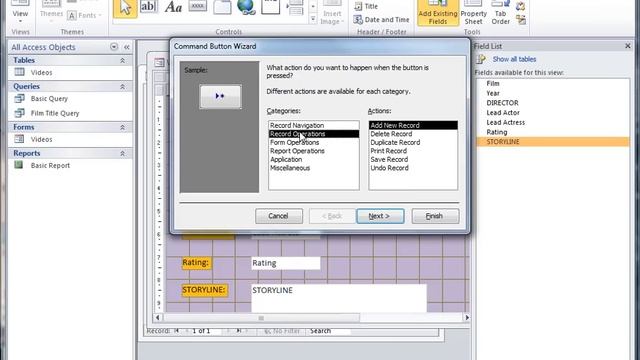640x360 pixels.
Task: Select the Report Operations category
Action: (313, 151)
